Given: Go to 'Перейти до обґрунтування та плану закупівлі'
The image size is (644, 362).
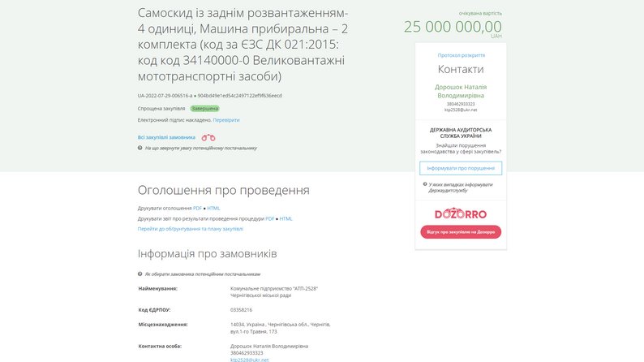Looking at the screenshot, I should point(190,229).
